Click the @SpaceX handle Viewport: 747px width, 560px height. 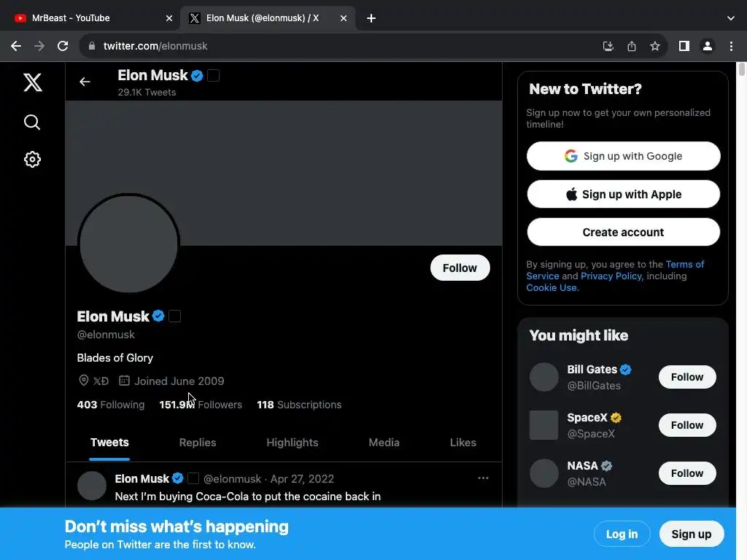click(591, 434)
